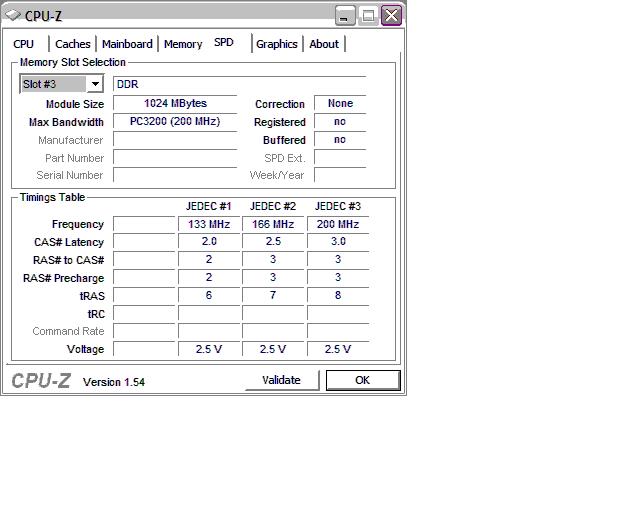This screenshot has height=512, width=640.
Task: Open the CPU tab
Action: point(24,44)
